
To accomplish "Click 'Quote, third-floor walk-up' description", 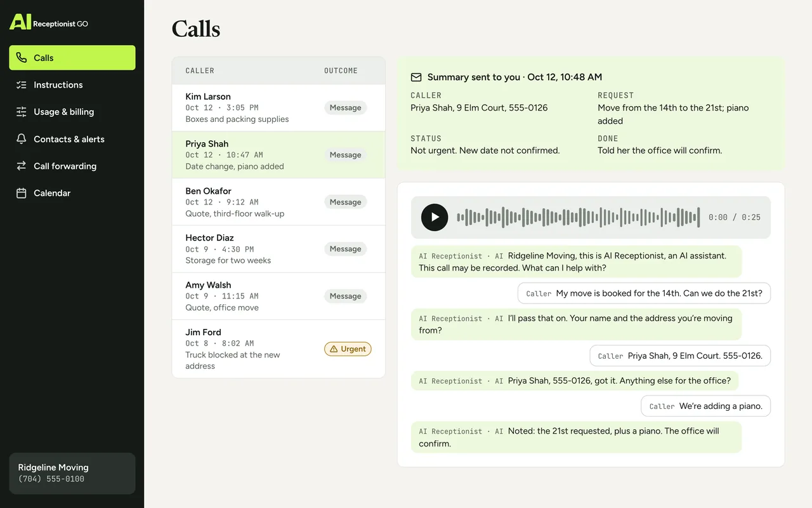I will coord(235,213).
